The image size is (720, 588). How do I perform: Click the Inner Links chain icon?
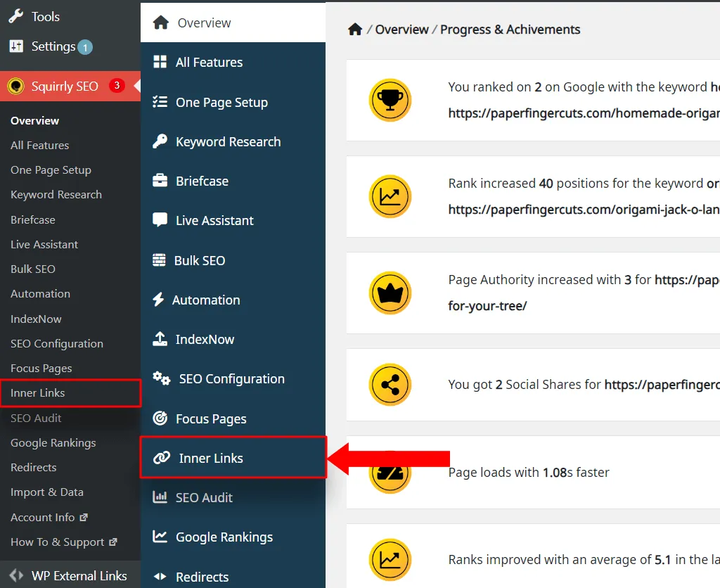coord(162,458)
